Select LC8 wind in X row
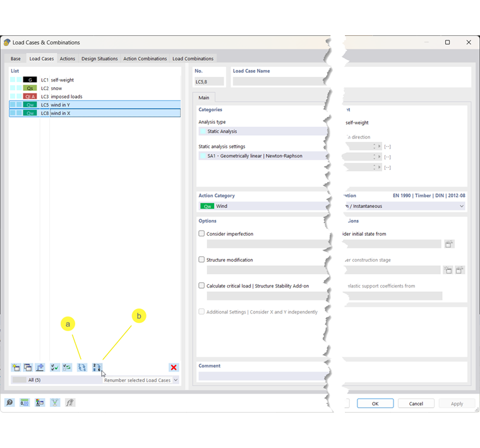This screenshot has width=480, height=448. click(95, 113)
